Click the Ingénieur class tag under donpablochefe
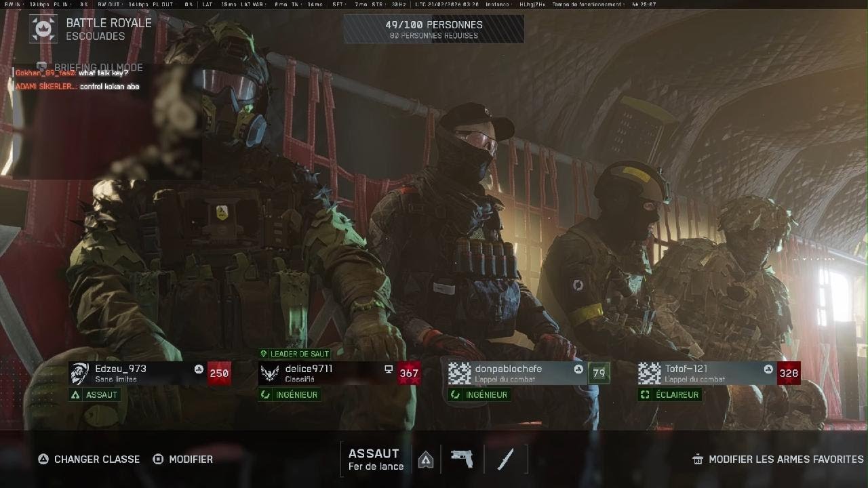868x488 pixels. (479, 394)
